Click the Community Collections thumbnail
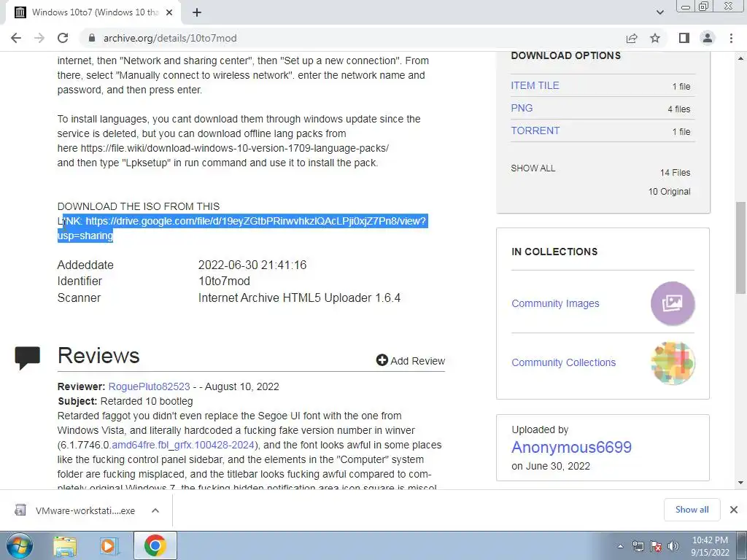This screenshot has width=747, height=560. [673, 362]
